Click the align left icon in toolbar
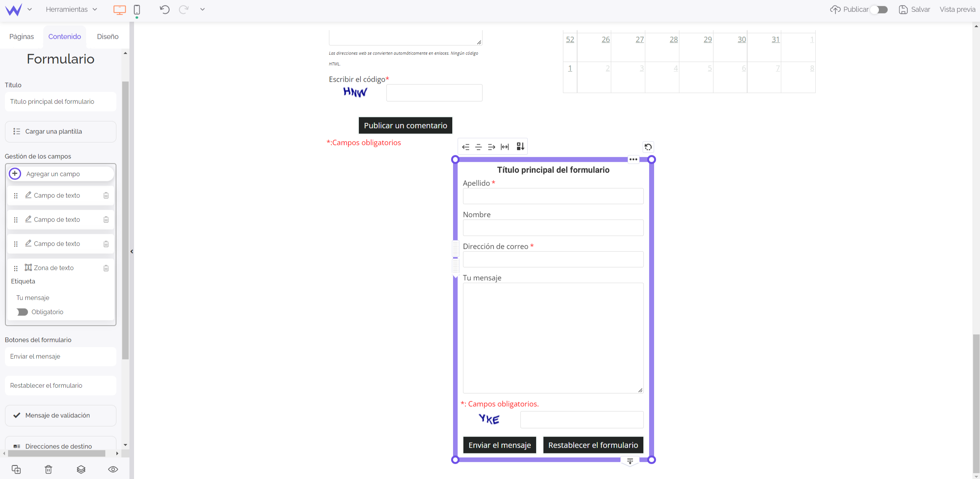 pos(466,146)
